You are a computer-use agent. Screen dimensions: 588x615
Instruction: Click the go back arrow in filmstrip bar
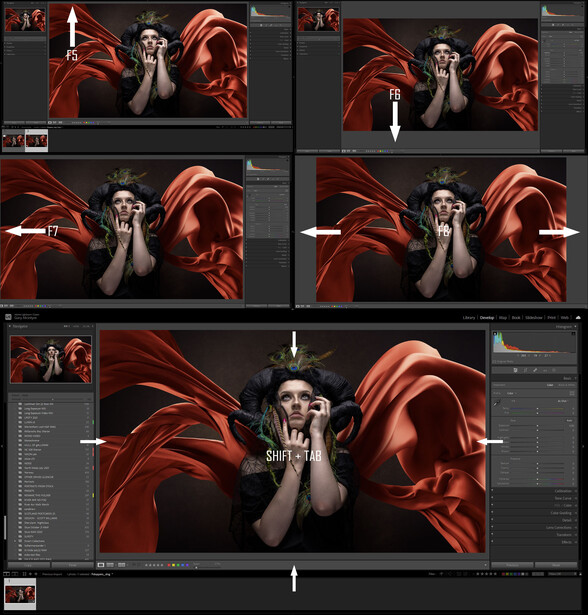[x=30, y=574]
